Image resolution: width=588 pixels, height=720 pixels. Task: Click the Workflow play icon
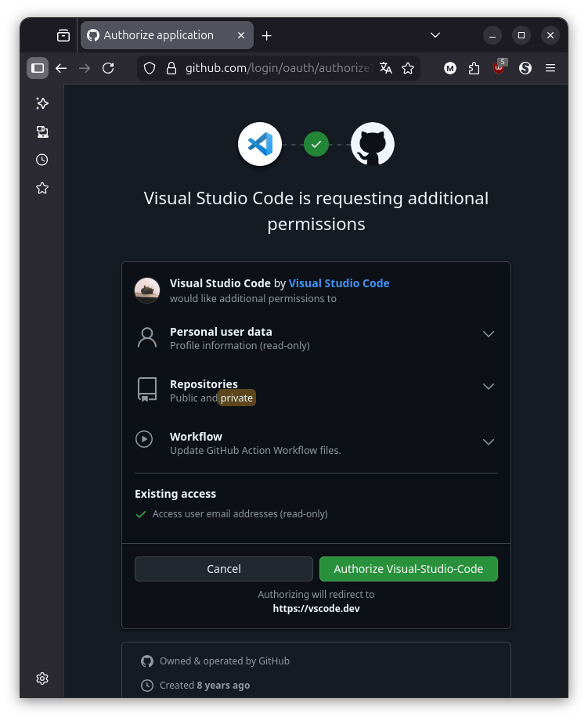coord(144,439)
